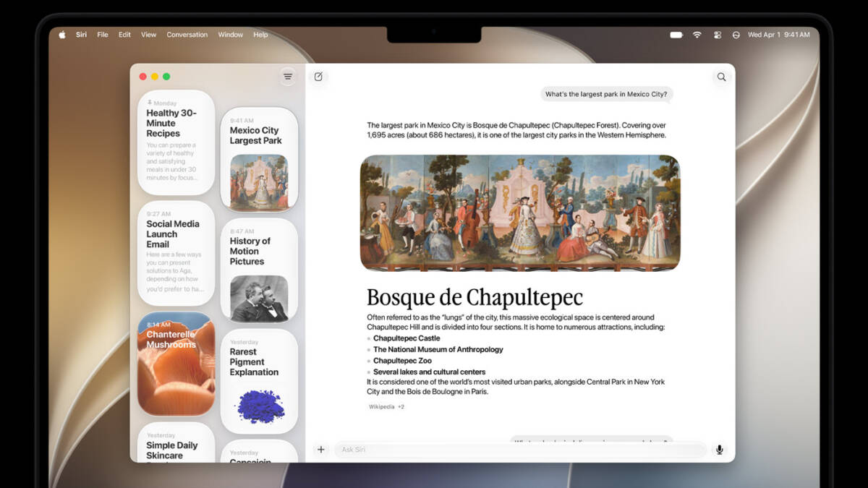Open the Conversation menu
This screenshot has width=868, height=488.
(x=187, y=35)
